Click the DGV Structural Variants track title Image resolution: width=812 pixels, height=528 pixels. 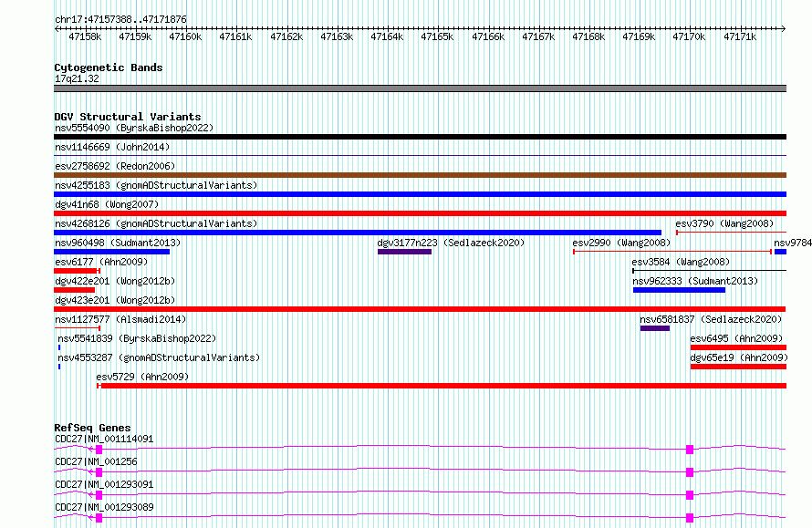pyautogui.click(x=128, y=117)
